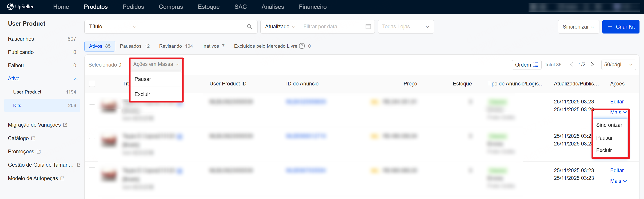Open Catálogo external link icon
The image size is (644, 199).
pos(33,138)
